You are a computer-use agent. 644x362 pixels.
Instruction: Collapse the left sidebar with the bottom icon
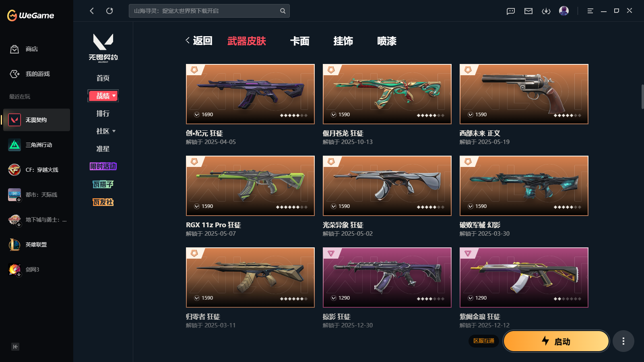point(15,347)
